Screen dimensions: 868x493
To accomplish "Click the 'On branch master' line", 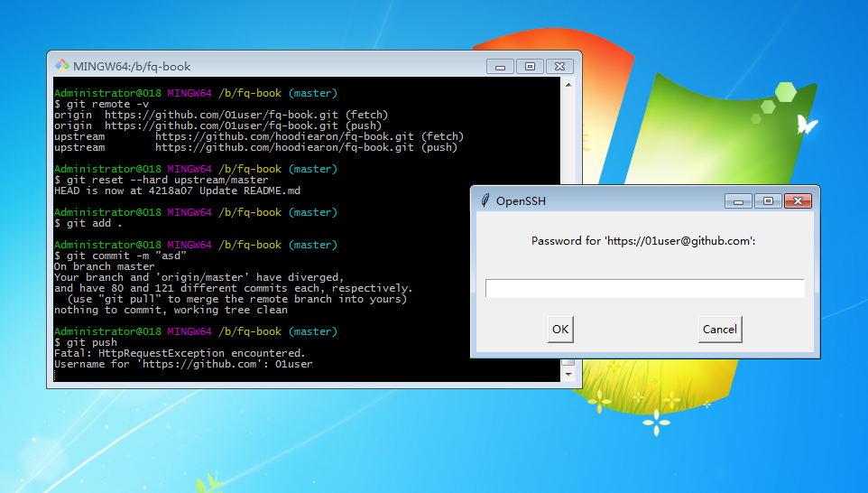I will tap(104, 266).
